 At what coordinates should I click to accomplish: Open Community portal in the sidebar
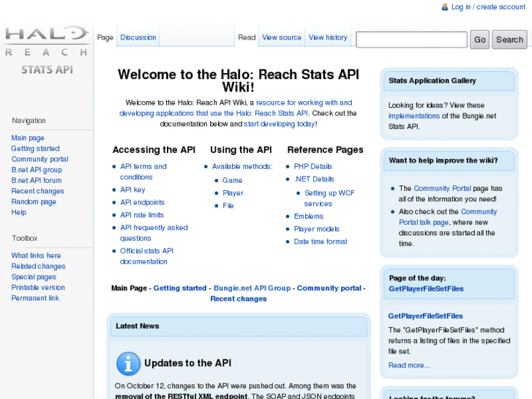[40, 159]
